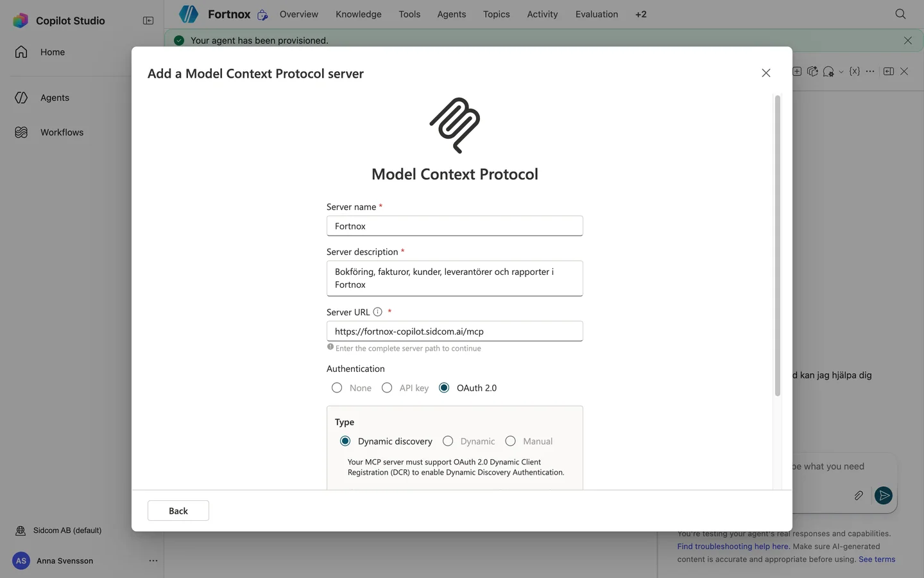Click the Copilot Studio logo icon
The height and width of the screenshot is (578, 924).
pos(21,21)
